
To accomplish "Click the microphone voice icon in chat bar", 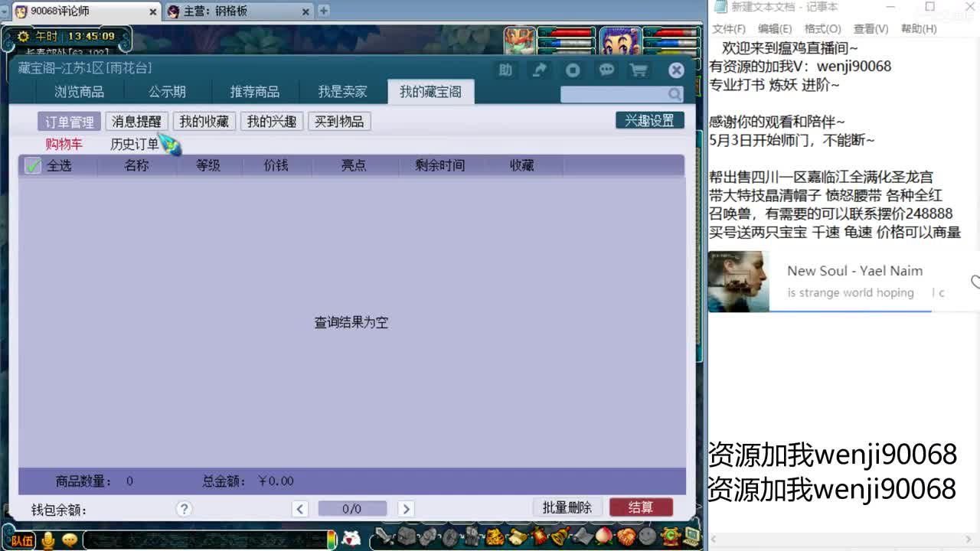I will (x=48, y=540).
